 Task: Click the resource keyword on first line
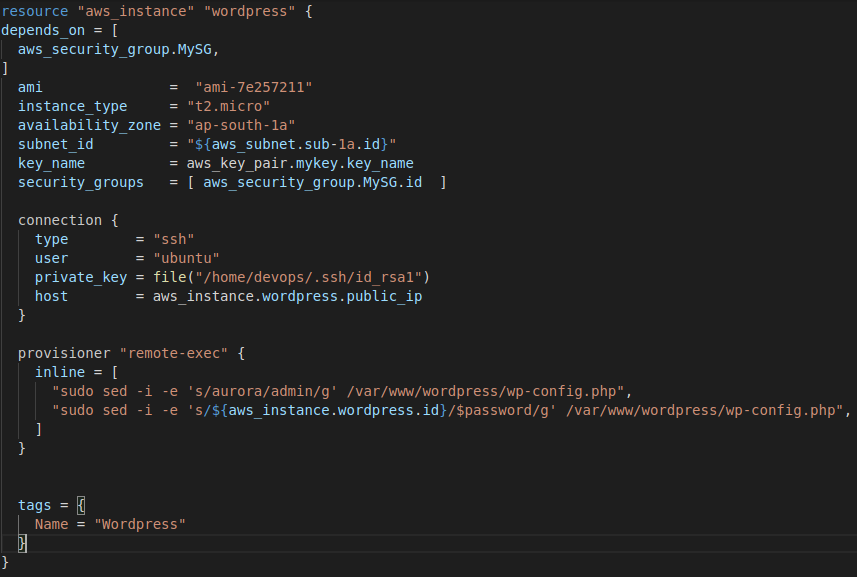[x=35, y=11]
